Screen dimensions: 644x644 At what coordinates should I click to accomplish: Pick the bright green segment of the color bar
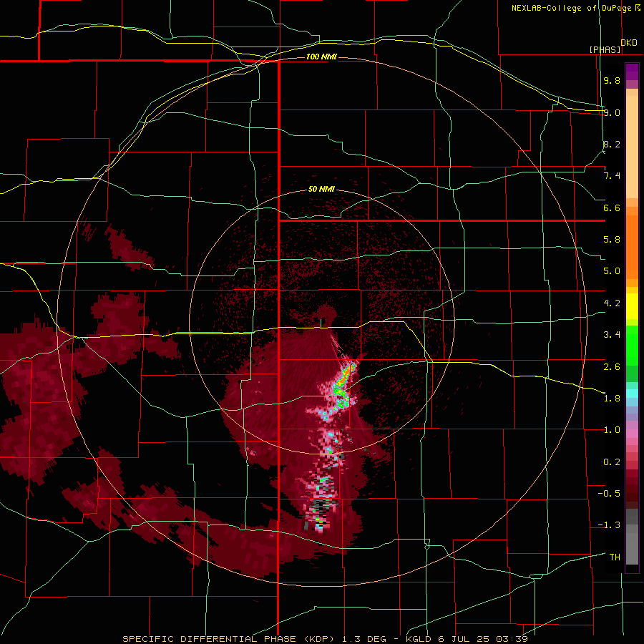(x=632, y=345)
